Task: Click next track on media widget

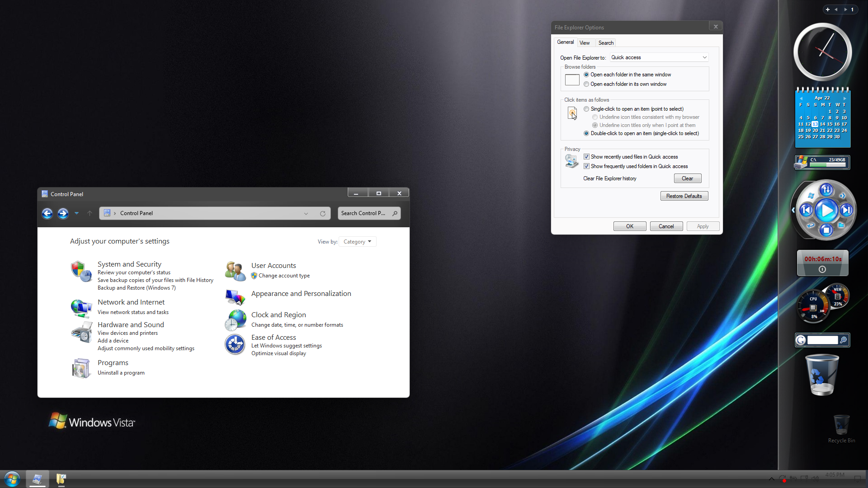Action: coord(846,210)
